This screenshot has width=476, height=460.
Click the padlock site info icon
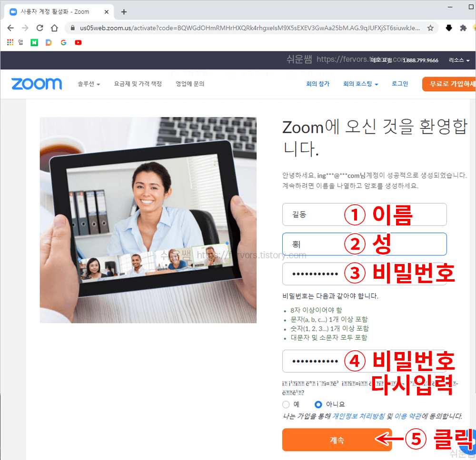(x=72, y=28)
